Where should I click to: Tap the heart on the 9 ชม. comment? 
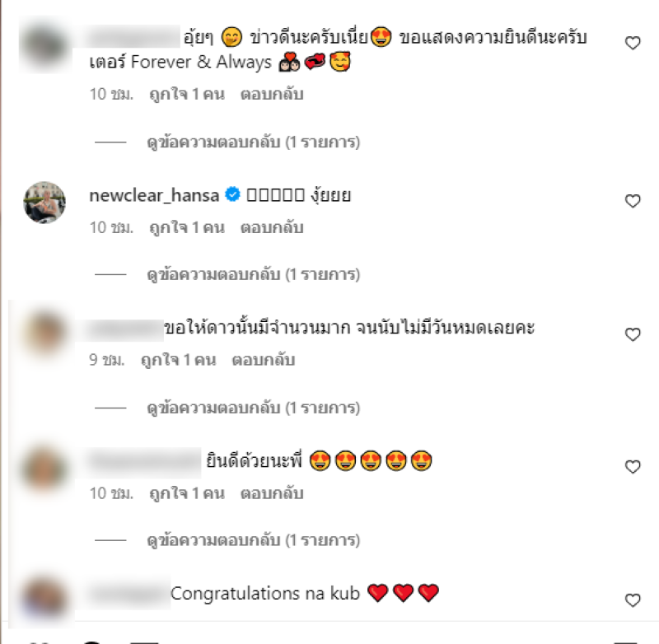[x=633, y=334]
